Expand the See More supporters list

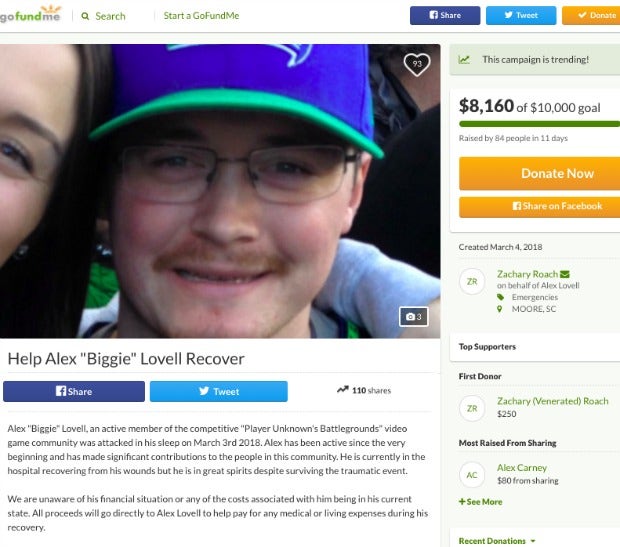480,502
